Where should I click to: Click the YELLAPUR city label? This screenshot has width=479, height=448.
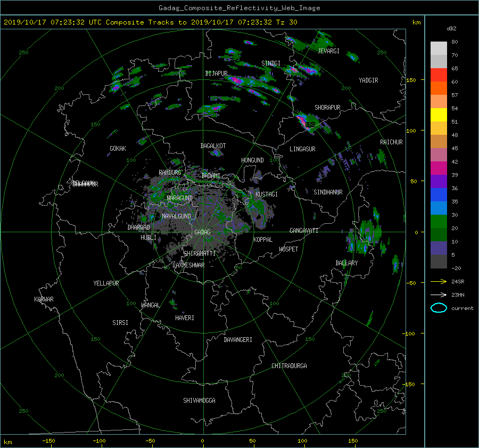tap(106, 283)
